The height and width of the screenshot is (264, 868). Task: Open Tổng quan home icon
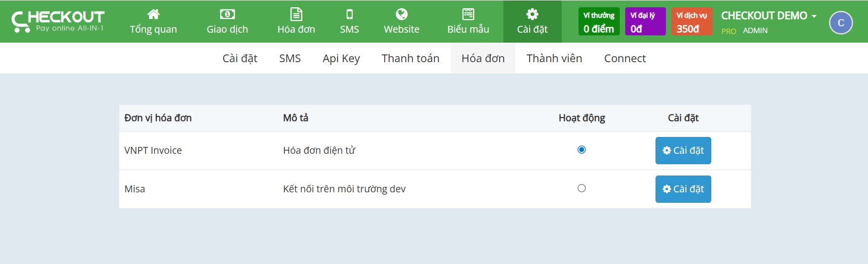coord(153,15)
